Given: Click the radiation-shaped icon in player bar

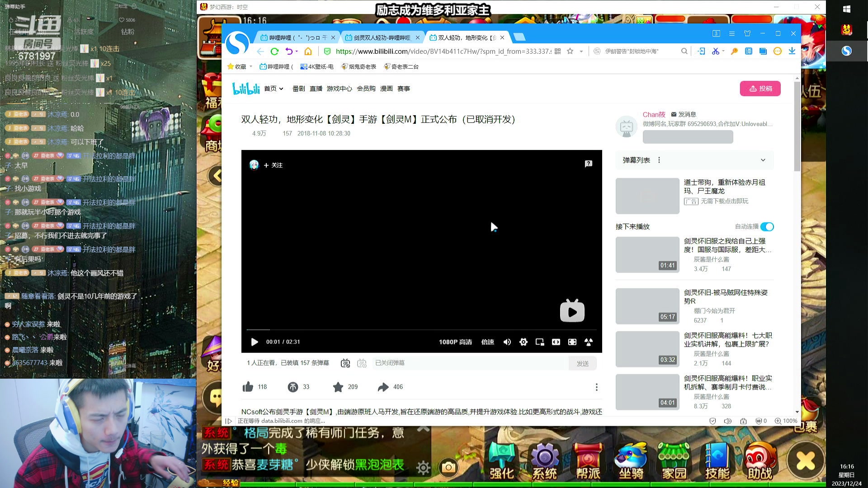Looking at the screenshot, I should [589, 342].
